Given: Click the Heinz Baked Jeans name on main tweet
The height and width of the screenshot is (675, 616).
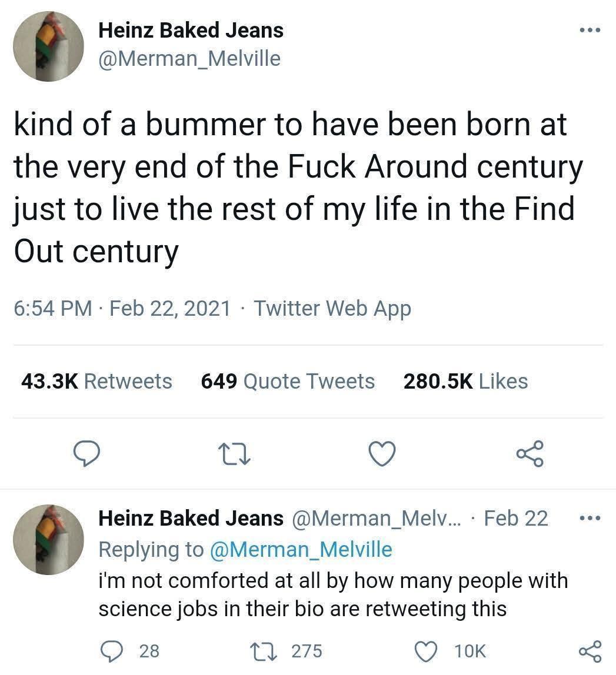Looking at the screenshot, I should tap(191, 30).
